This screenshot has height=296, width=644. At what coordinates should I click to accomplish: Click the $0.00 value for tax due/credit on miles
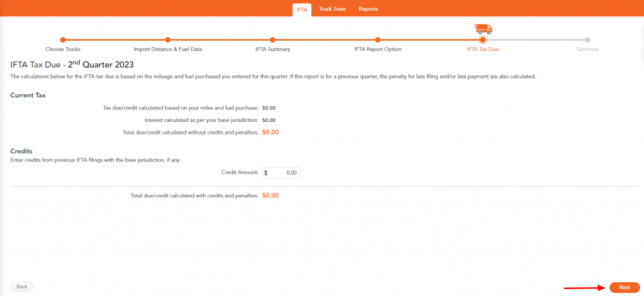[x=269, y=108]
